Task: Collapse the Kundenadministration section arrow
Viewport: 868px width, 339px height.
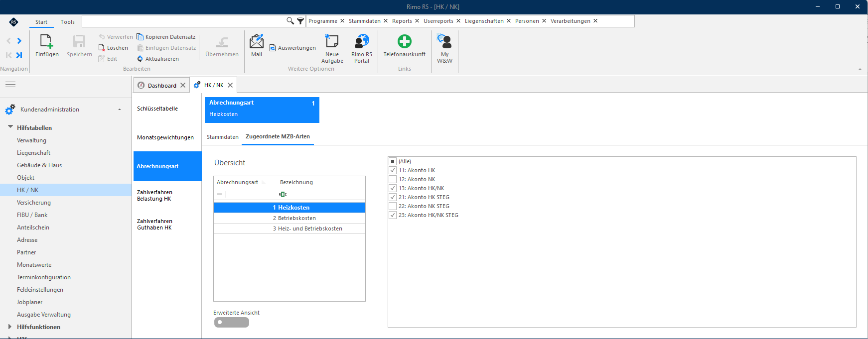Action: pos(120,110)
